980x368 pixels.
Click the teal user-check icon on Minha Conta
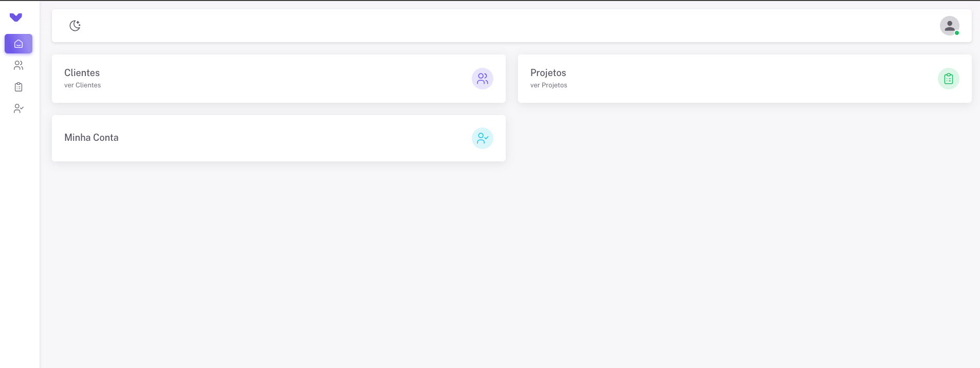[482, 138]
